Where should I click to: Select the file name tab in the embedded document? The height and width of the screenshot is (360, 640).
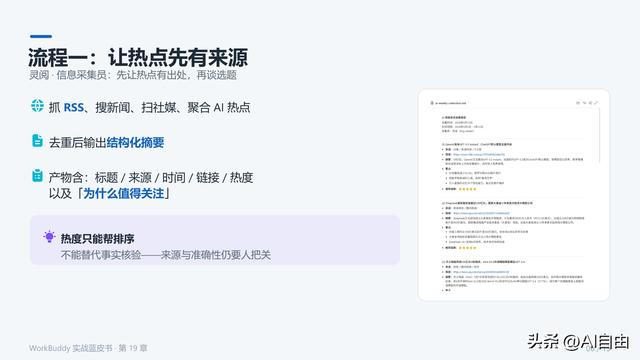(451, 103)
